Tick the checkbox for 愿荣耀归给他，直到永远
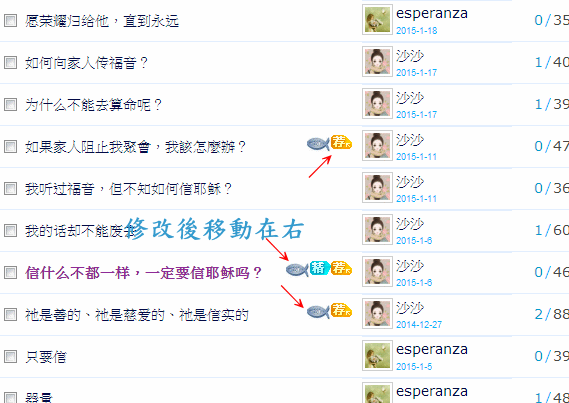The width and height of the screenshot is (569, 403). 10,21
